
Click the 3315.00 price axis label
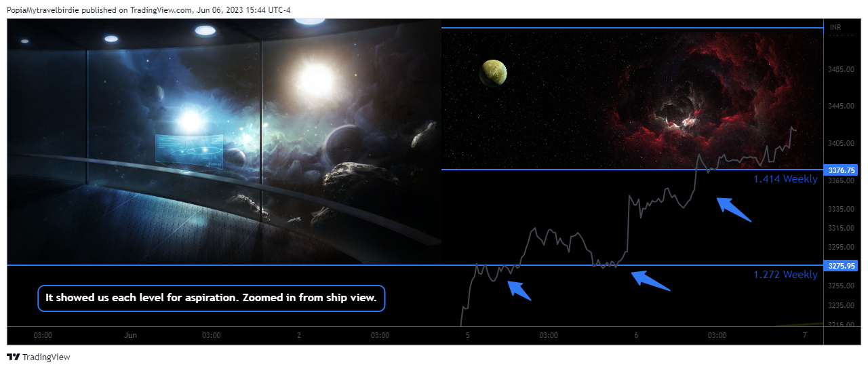pos(841,228)
